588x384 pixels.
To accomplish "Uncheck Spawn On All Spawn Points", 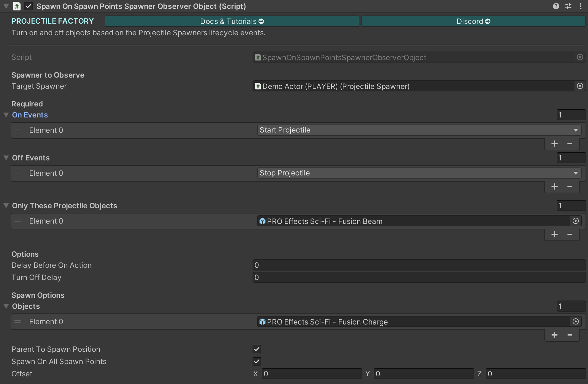I will point(257,362).
